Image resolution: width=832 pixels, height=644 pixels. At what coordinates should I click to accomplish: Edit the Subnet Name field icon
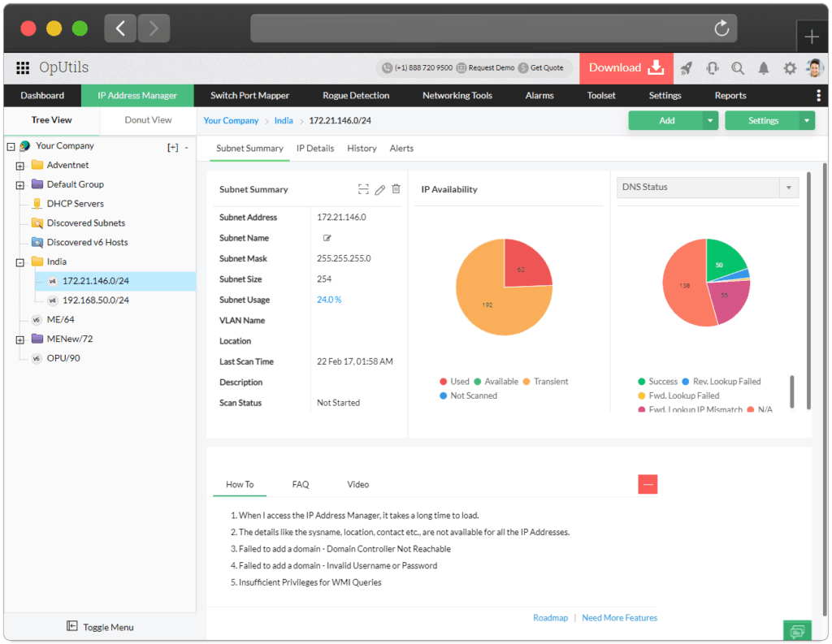(327, 238)
